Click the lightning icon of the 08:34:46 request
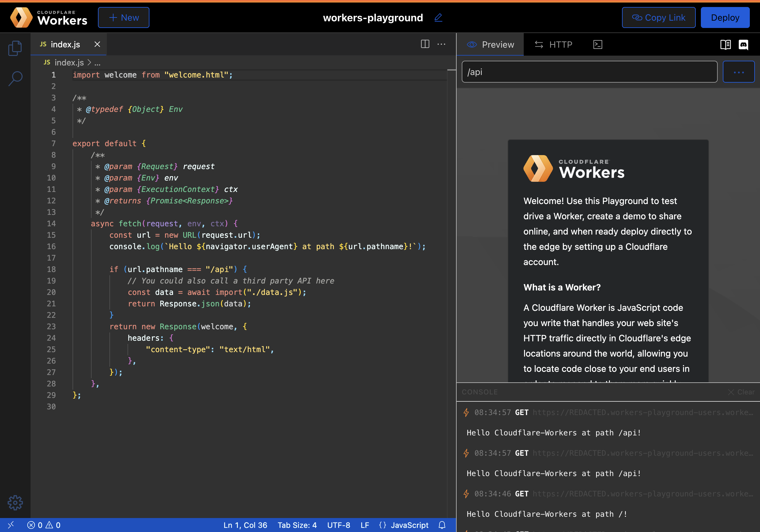This screenshot has width=760, height=532. coord(466,494)
